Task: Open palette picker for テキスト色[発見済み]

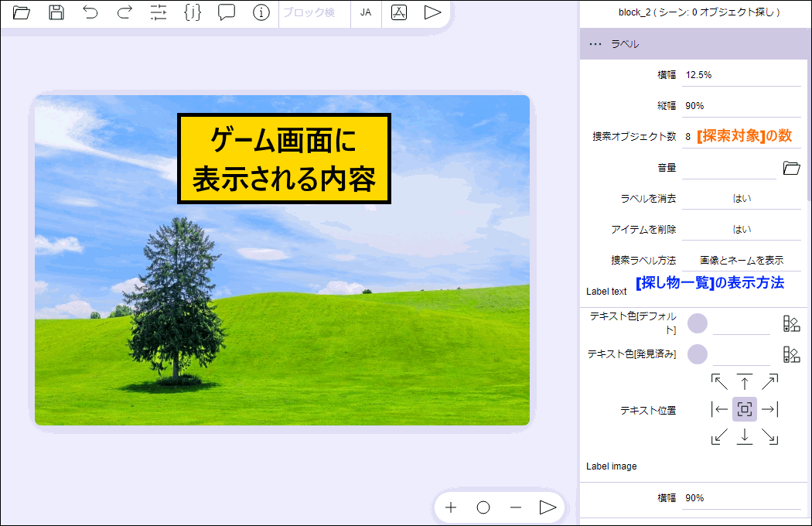Action: click(791, 354)
